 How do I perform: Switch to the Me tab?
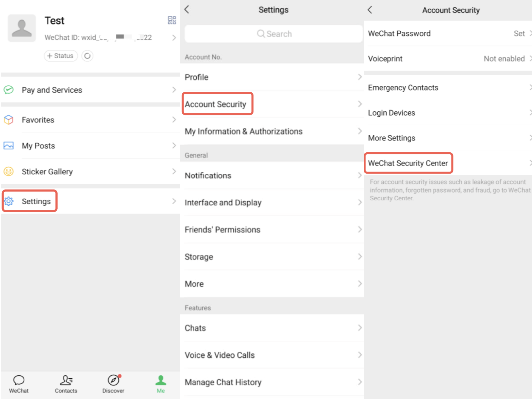[161, 384]
